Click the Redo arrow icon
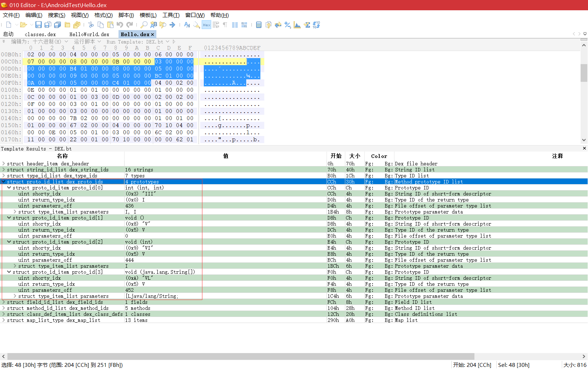 [129, 25]
